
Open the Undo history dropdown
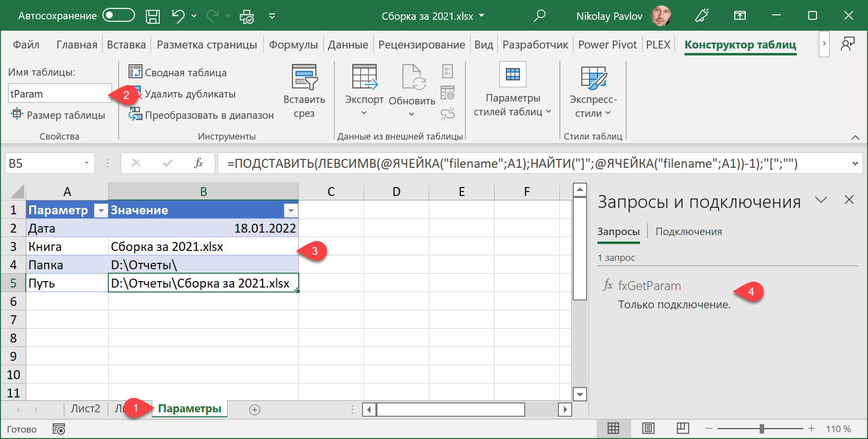[x=194, y=16]
